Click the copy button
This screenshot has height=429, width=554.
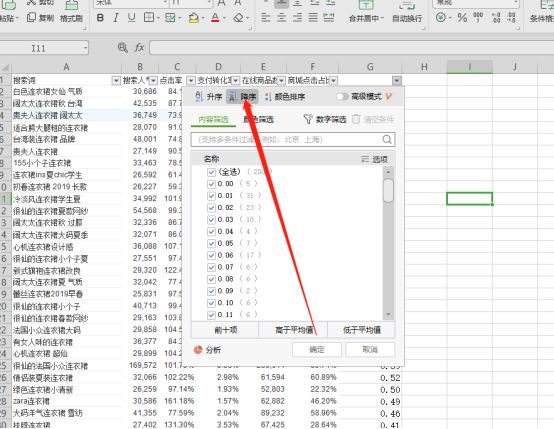pos(41,17)
